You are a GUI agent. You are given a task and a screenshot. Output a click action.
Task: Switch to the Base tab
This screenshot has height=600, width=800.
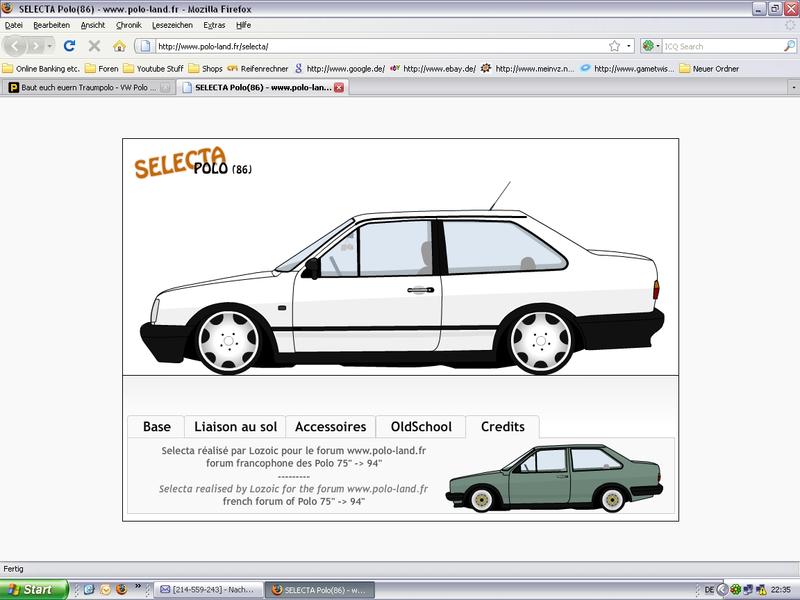(x=157, y=427)
